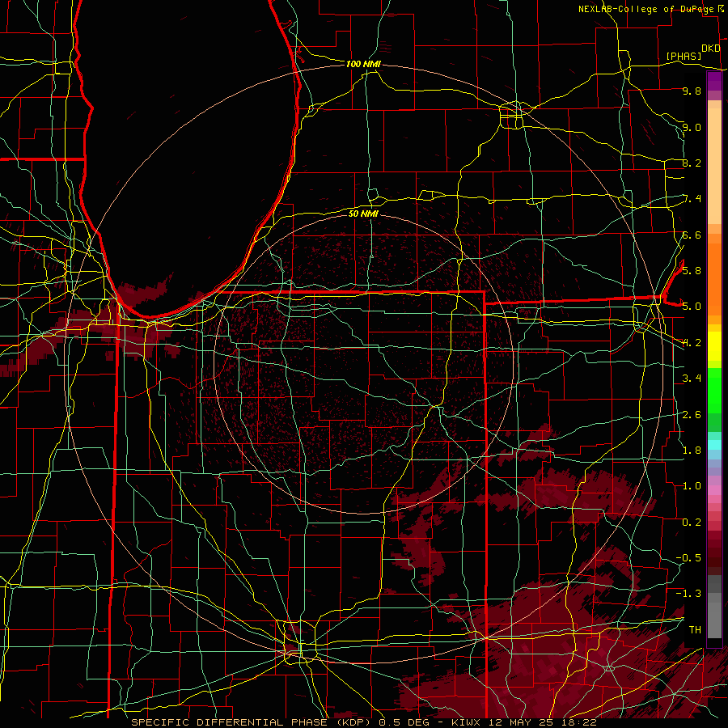Click the 50 NMI range ring label
Screen dimensions: 728x728
tap(363, 214)
